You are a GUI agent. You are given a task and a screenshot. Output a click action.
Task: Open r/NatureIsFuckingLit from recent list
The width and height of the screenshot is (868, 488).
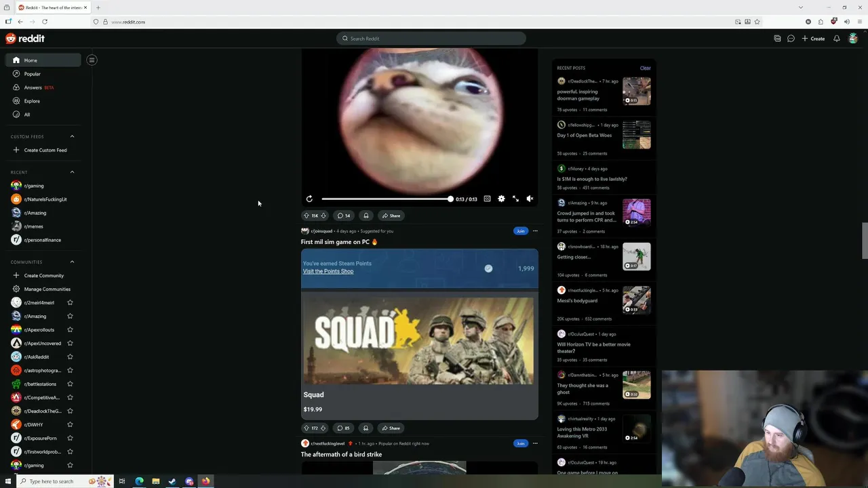tap(43, 199)
